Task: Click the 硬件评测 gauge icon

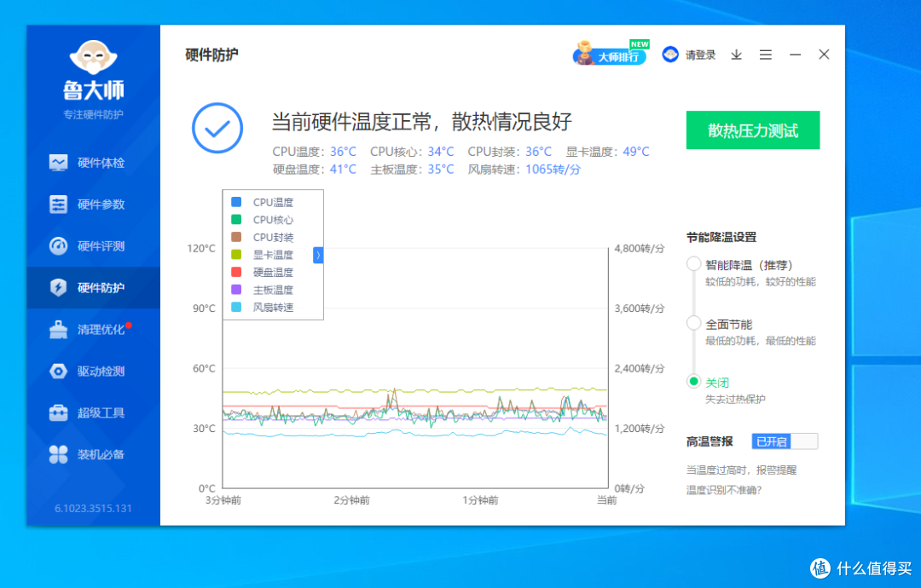Action: [x=58, y=246]
